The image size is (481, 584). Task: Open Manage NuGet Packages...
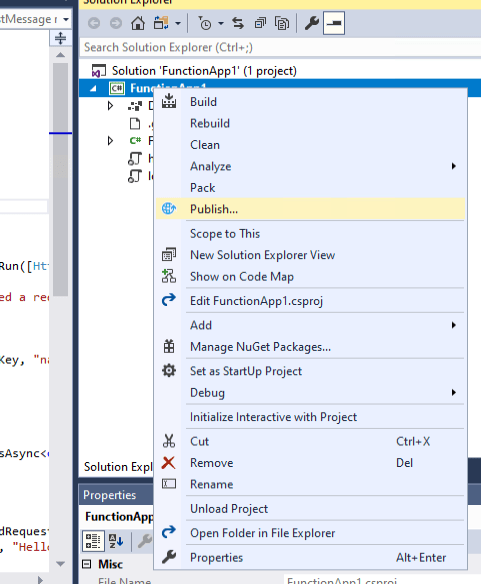pyautogui.click(x=310, y=347)
